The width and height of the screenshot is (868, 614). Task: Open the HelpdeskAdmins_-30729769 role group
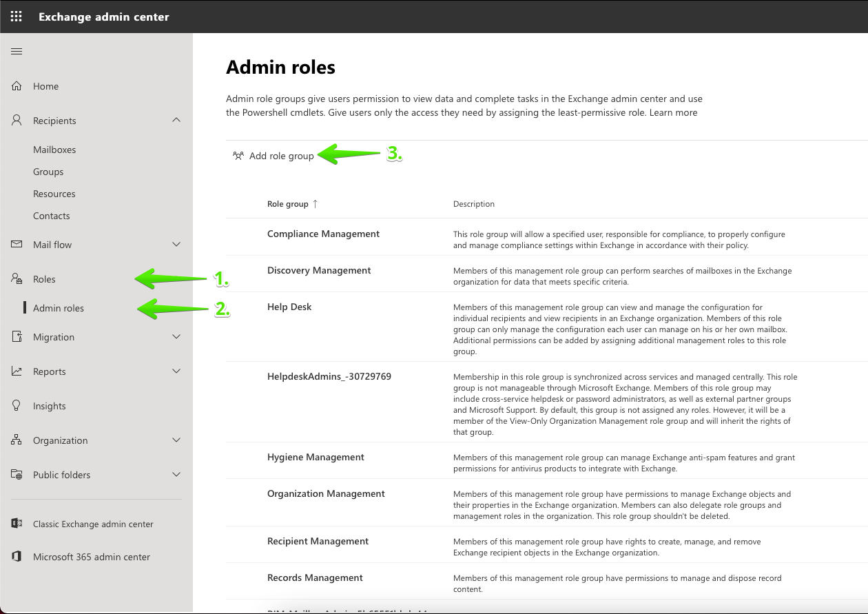click(329, 376)
